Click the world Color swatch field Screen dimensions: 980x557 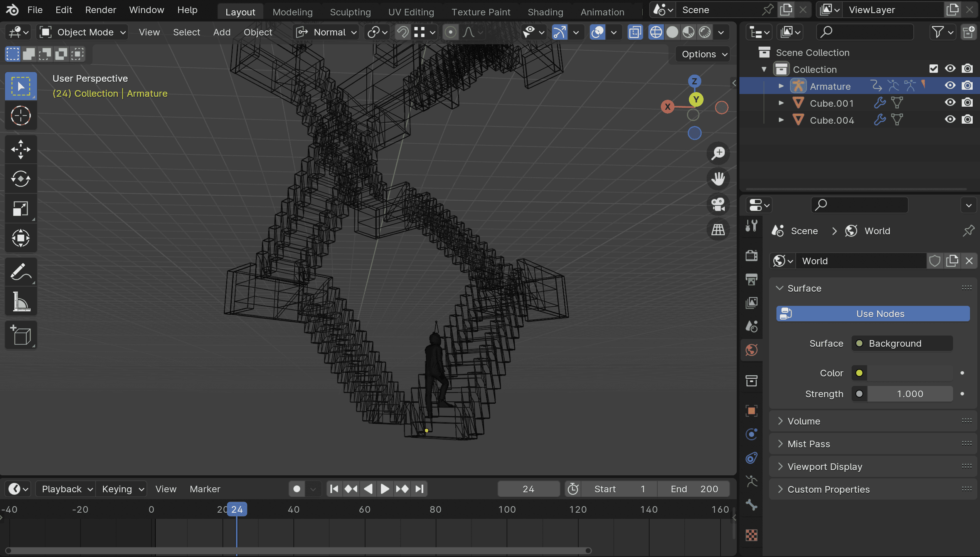[x=909, y=373]
